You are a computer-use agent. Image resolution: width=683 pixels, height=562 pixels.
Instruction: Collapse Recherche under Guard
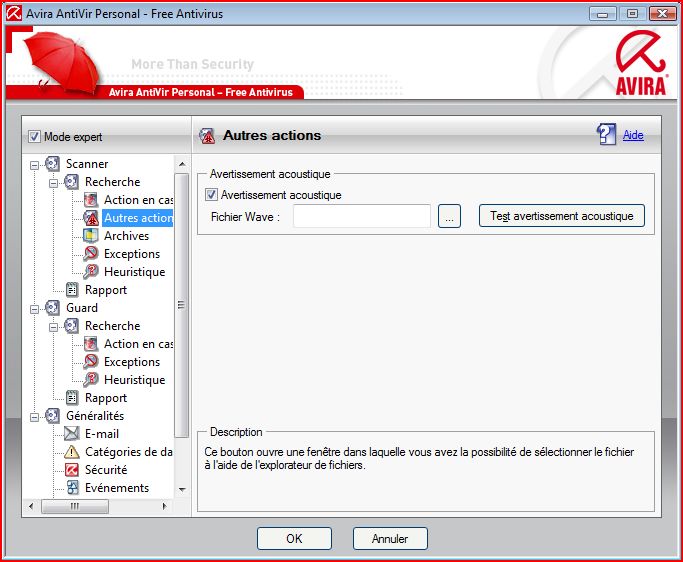point(53,327)
